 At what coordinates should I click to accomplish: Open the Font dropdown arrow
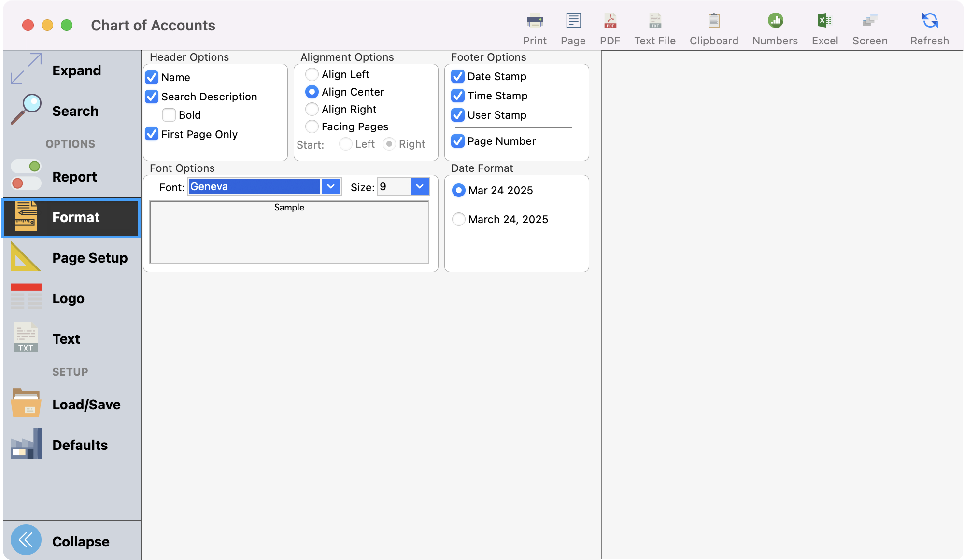pos(331,186)
